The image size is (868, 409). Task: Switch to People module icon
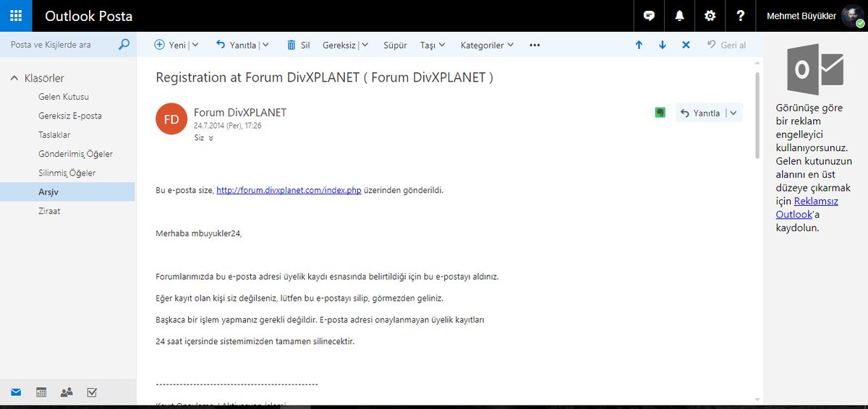[x=67, y=392]
